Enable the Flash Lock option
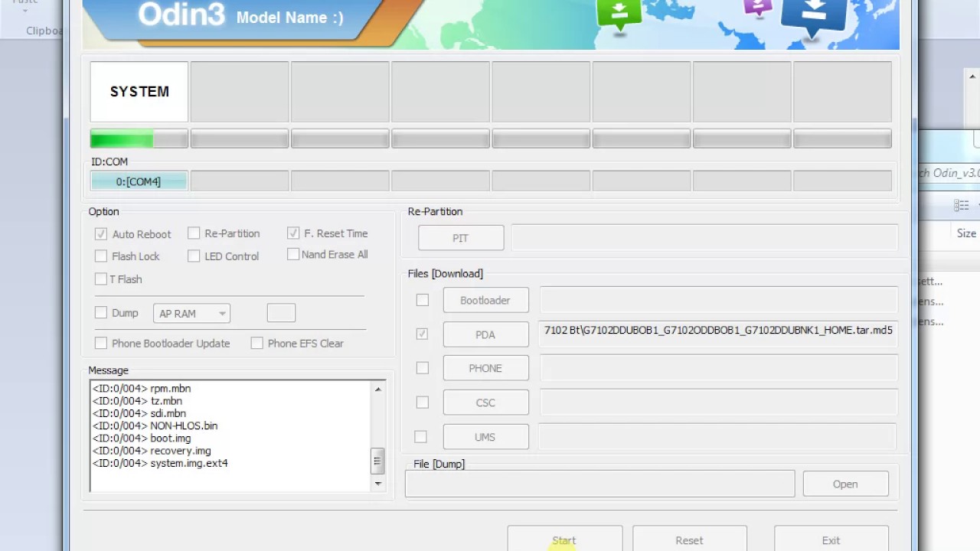 point(101,256)
